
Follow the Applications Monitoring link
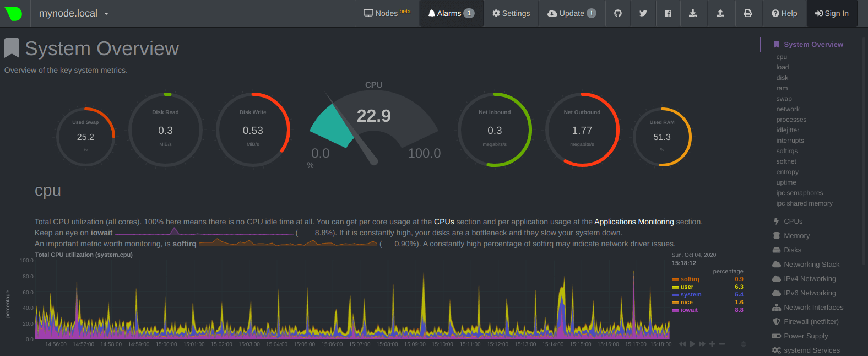pos(634,222)
